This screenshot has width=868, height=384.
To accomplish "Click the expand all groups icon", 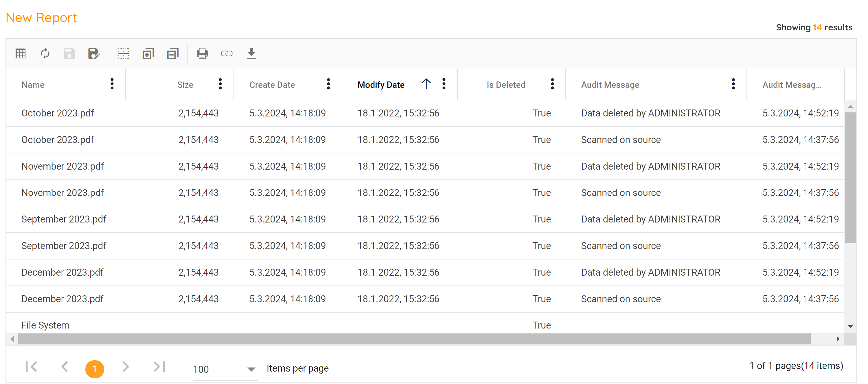I will pos(148,53).
